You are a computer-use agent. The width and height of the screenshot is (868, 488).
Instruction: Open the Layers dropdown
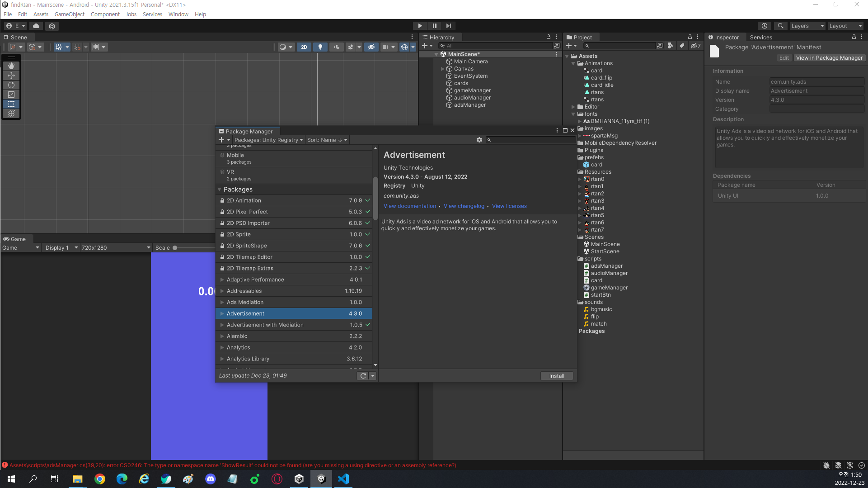point(807,26)
